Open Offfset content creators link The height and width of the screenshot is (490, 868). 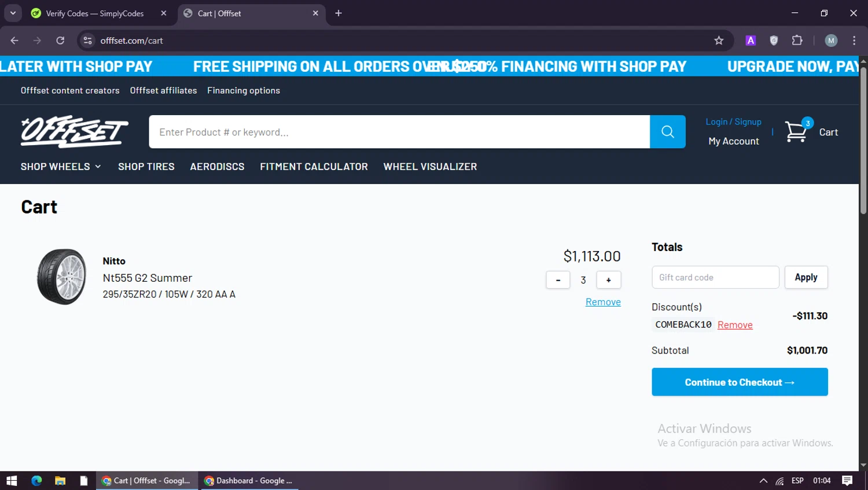(x=70, y=90)
